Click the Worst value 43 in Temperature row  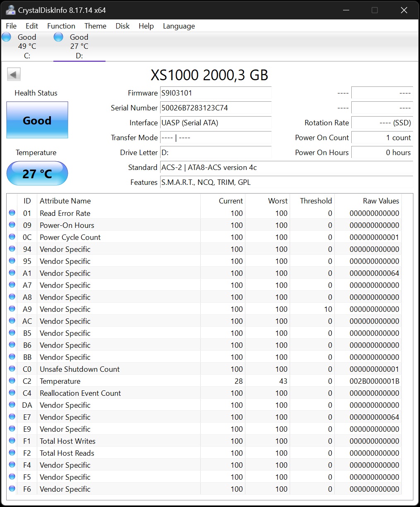pos(283,381)
